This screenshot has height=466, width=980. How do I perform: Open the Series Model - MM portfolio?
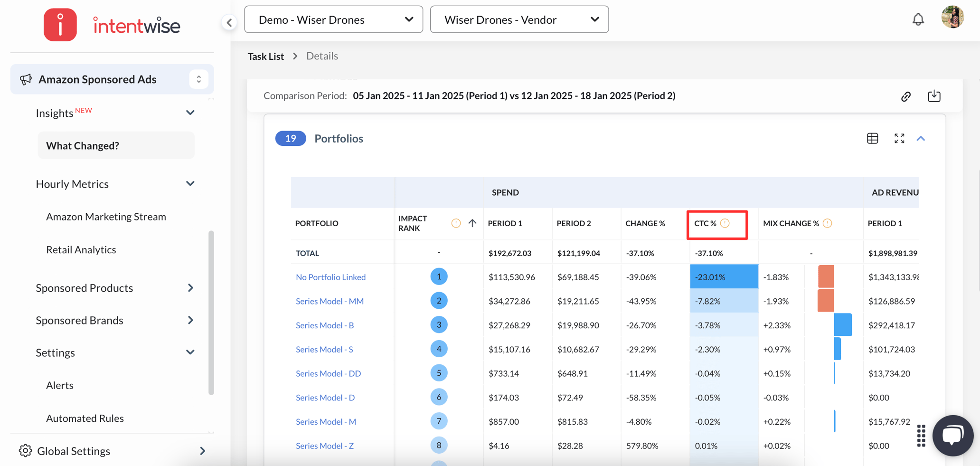[x=330, y=301]
